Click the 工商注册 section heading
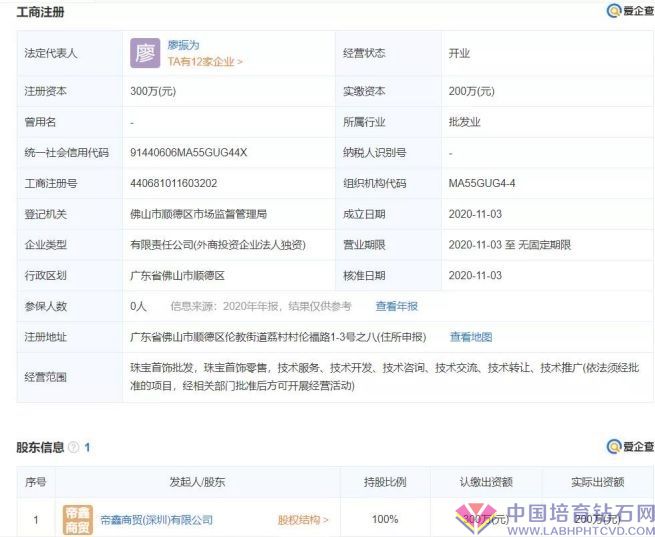The image size is (655, 537). pyautogui.click(x=41, y=12)
